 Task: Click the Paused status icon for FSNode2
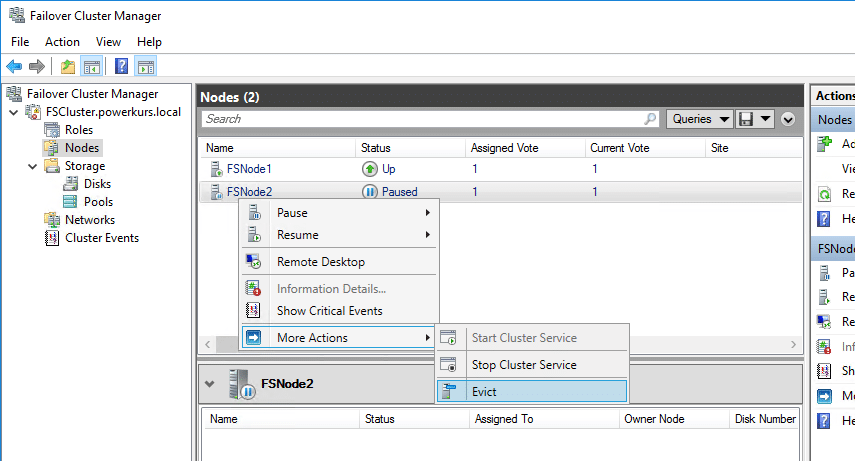(370, 192)
